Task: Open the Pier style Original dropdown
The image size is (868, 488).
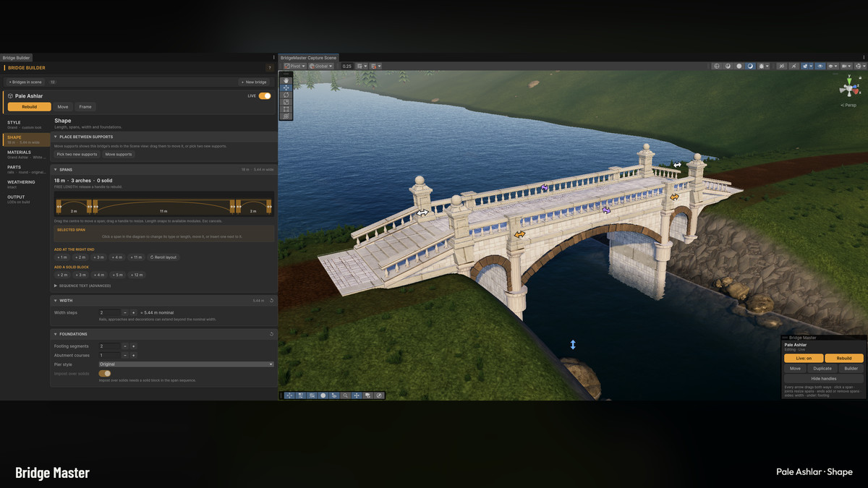Action: (x=186, y=364)
